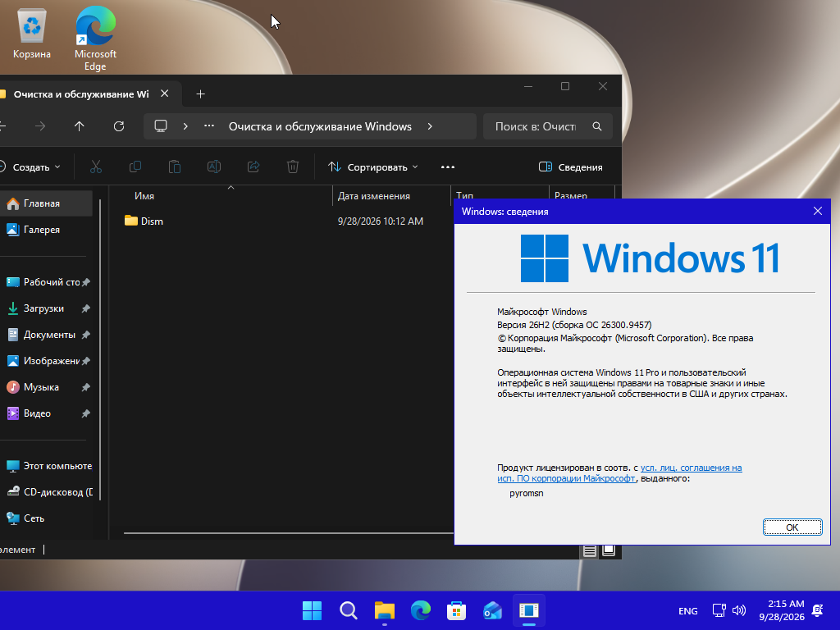
Task: Open Outlook from the taskbar
Action: pos(492,610)
